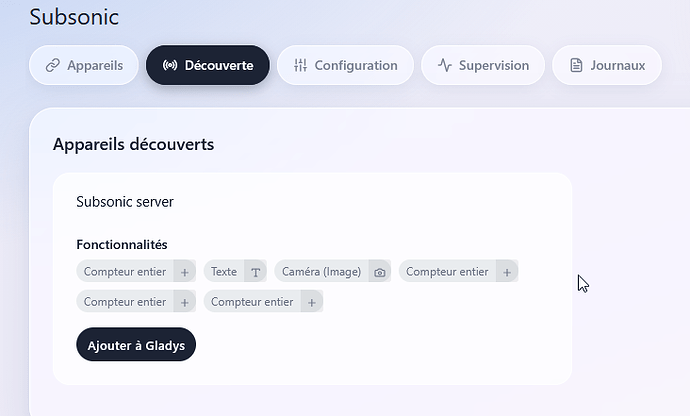Click the Appareils découverts heading

pyautogui.click(x=133, y=144)
